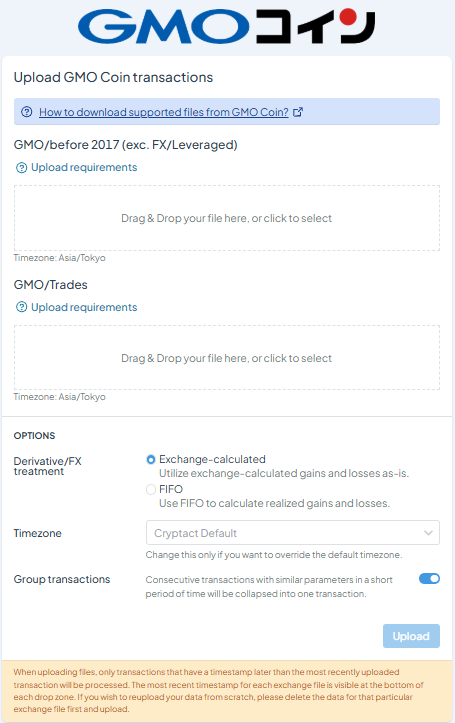455x723 pixels.
Task: Click help icon beside download guide link
Action: point(27,112)
